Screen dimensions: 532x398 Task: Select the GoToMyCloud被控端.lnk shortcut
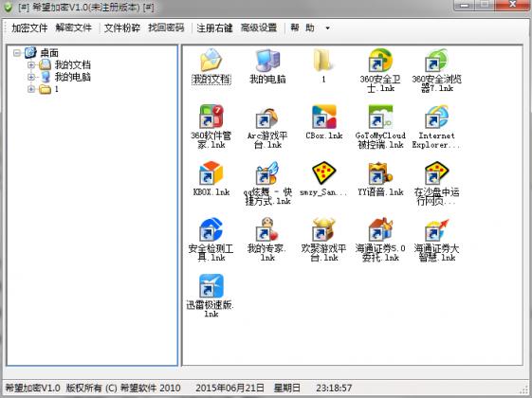pyautogui.click(x=380, y=117)
